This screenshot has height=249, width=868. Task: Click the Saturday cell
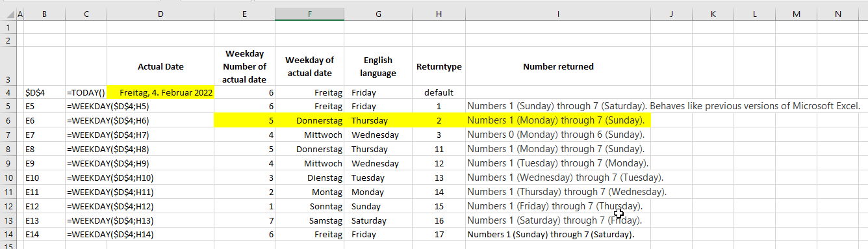378,220
